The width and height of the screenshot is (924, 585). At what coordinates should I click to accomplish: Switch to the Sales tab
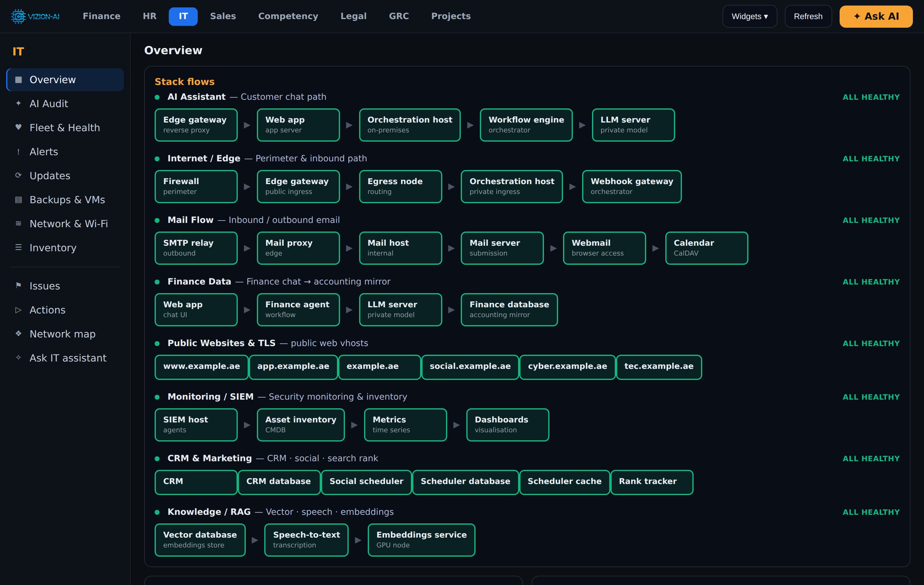[x=223, y=16]
